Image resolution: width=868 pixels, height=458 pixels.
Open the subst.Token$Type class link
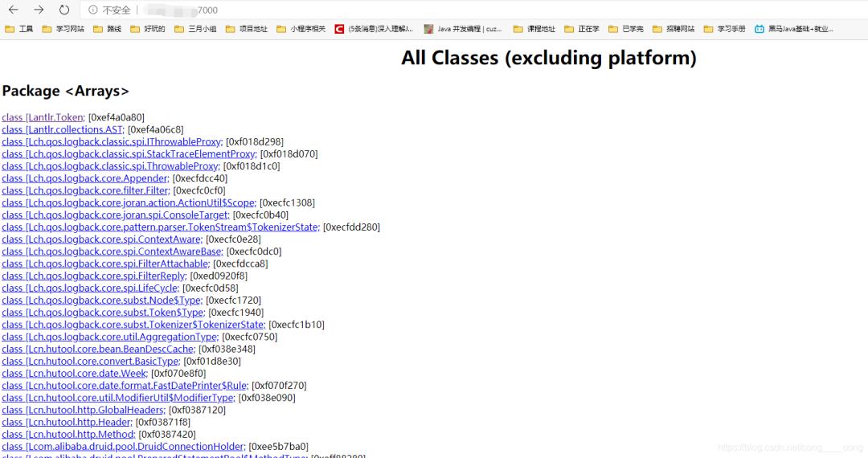pyautogui.click(x=104, y=312)
